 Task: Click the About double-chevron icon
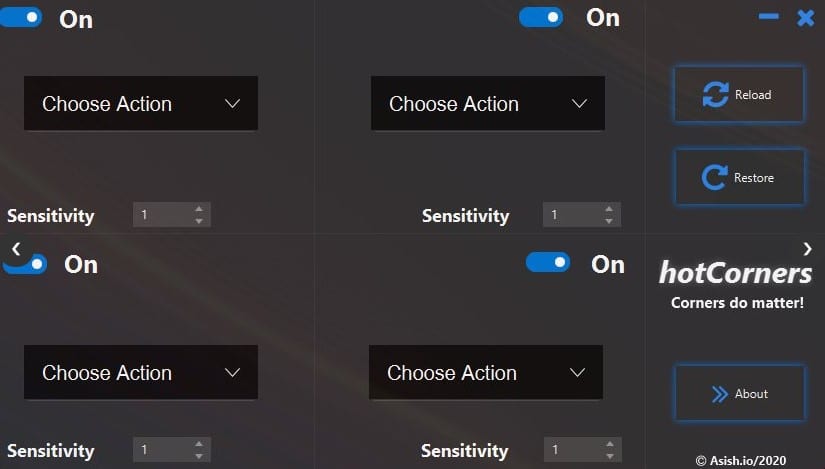[x=719, y=394]
